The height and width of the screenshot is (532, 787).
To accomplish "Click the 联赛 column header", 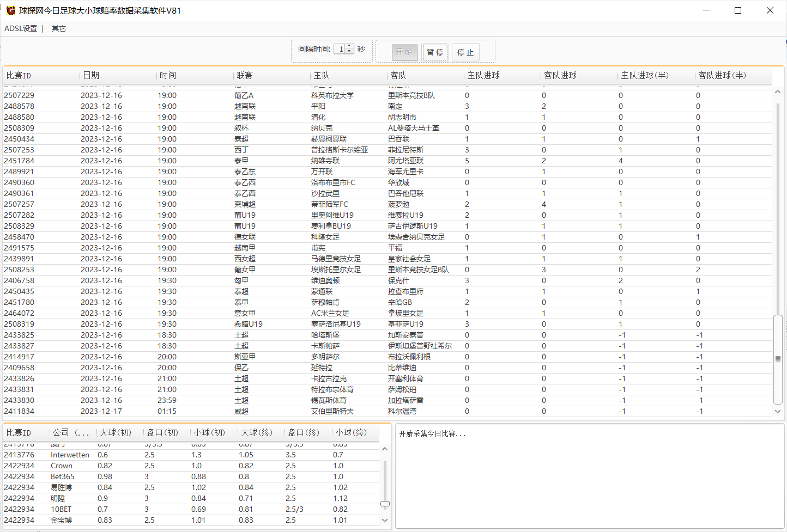I will pos(271,76).
